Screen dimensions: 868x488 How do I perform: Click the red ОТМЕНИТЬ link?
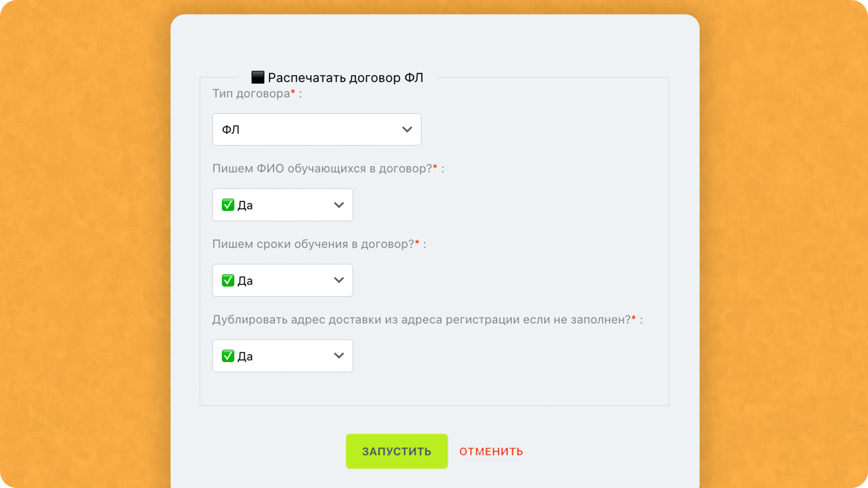click(491, 452)
